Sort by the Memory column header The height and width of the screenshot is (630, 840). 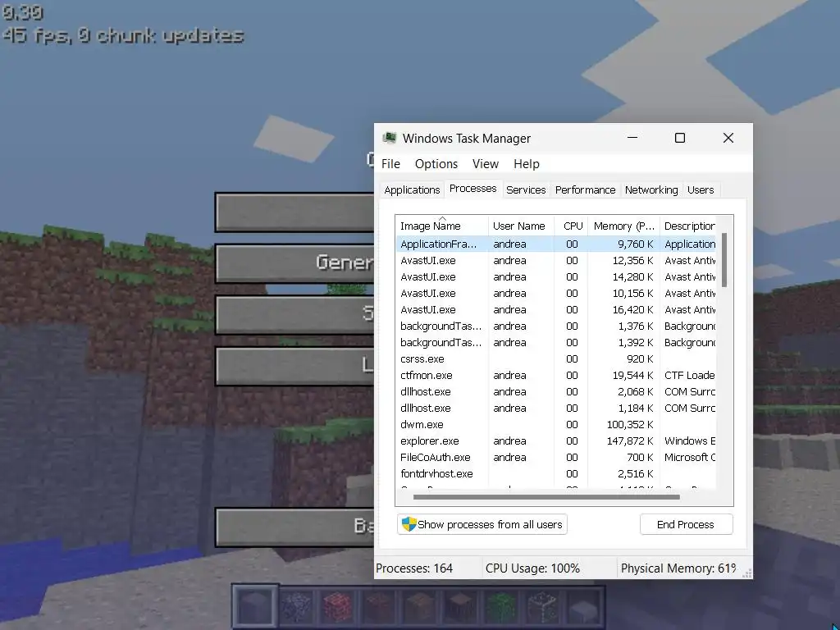coord(624,226)
